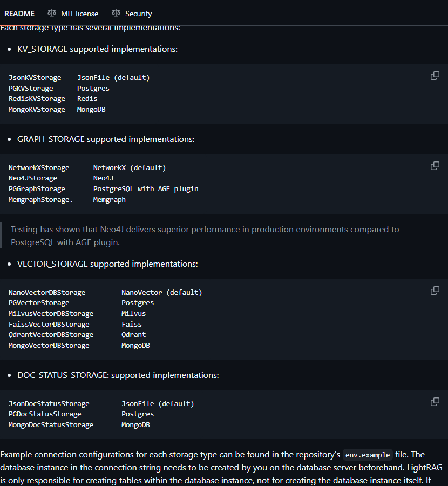Click the KV_STORAGE supported implementations bullet
Image resolution: width=448 pixels, height=486 pixels.
[97, 49]
